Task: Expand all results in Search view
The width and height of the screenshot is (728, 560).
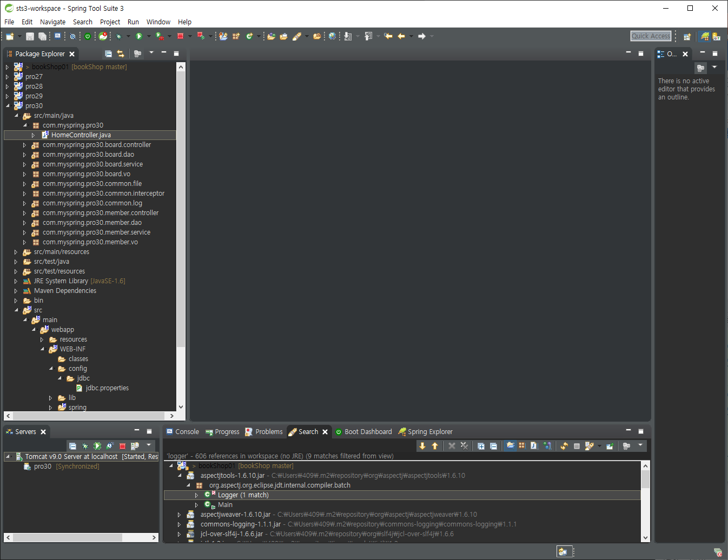Action: (x=481, y=446)
